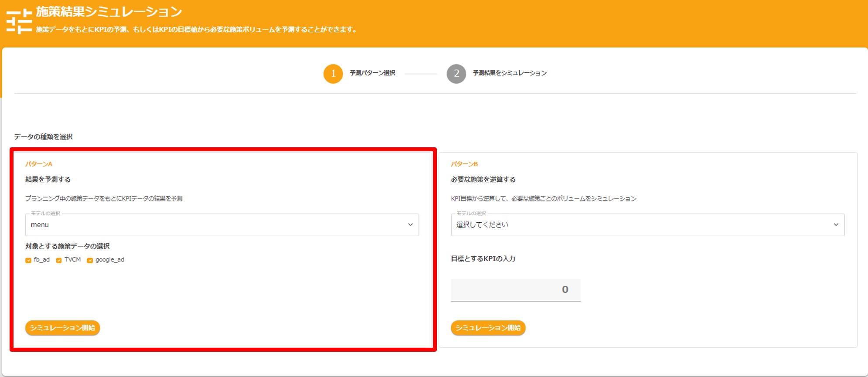Open Pattern A model dropdown showing menu
The width and height of the screenshot is (868, 377).
click(222, 225)
